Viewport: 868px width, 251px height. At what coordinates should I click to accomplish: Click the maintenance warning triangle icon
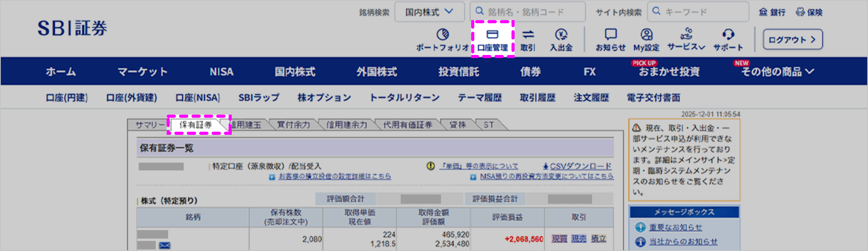[x=636, y=127]
